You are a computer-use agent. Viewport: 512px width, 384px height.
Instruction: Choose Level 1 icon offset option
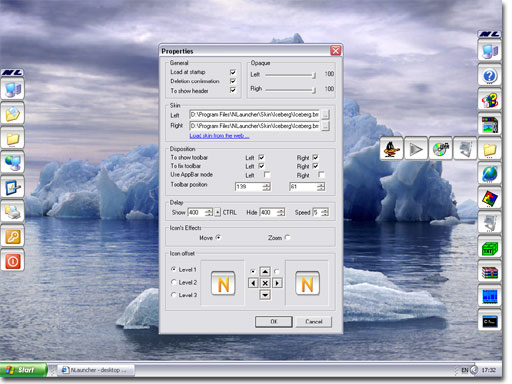(x=173, y=269)
